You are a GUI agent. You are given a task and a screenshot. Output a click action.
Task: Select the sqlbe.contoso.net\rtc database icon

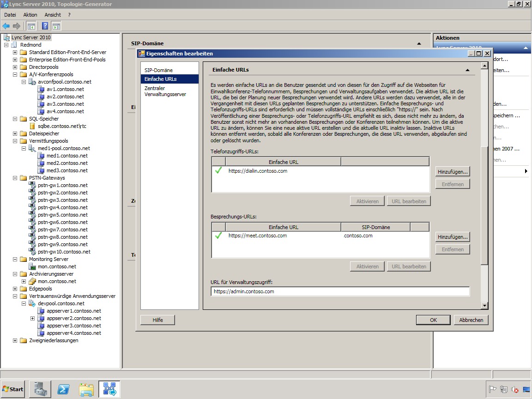coord(32,126)
